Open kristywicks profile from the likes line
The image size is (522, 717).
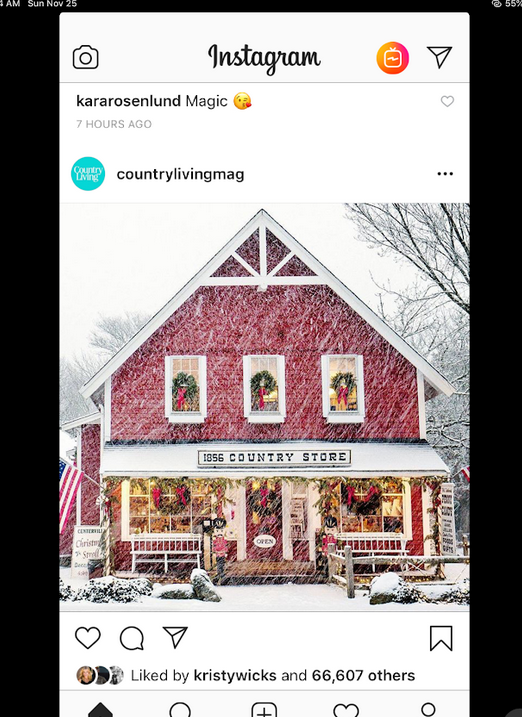[x=235, y=675]
